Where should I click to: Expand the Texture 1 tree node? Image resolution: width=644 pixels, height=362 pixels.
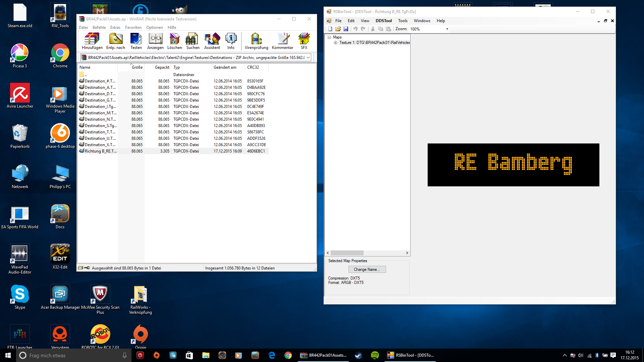(x=335, y=43)
